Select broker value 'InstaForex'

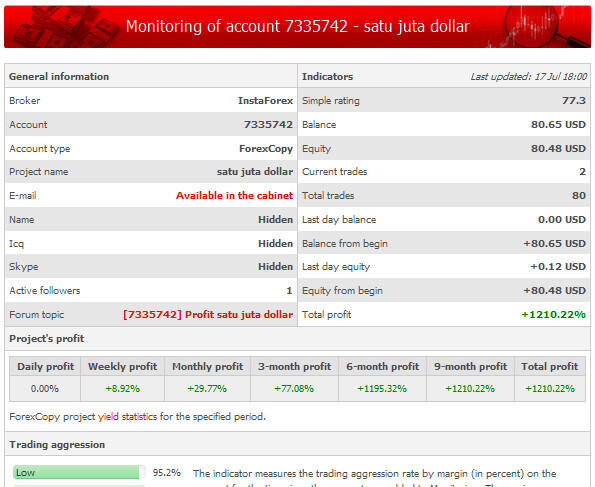pyautogui.click(x=265, y=101)
